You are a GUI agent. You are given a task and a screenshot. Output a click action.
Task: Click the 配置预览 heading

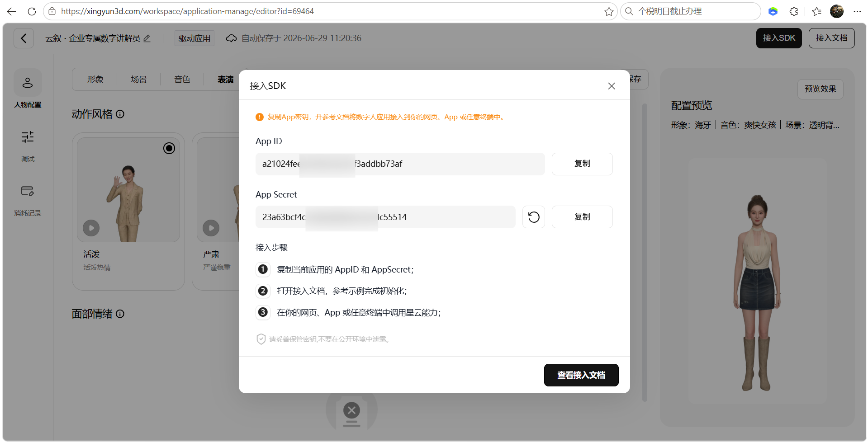[691, 105]
